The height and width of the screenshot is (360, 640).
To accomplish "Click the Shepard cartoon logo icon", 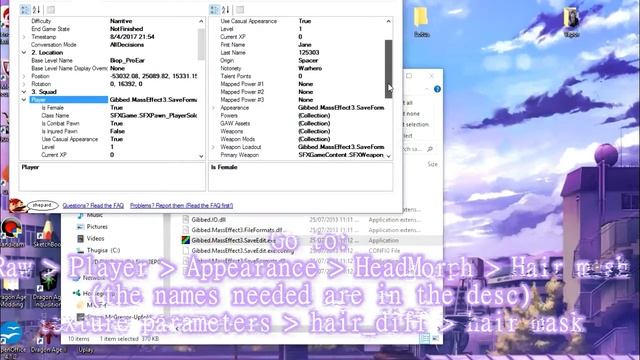I will (17, 205).
